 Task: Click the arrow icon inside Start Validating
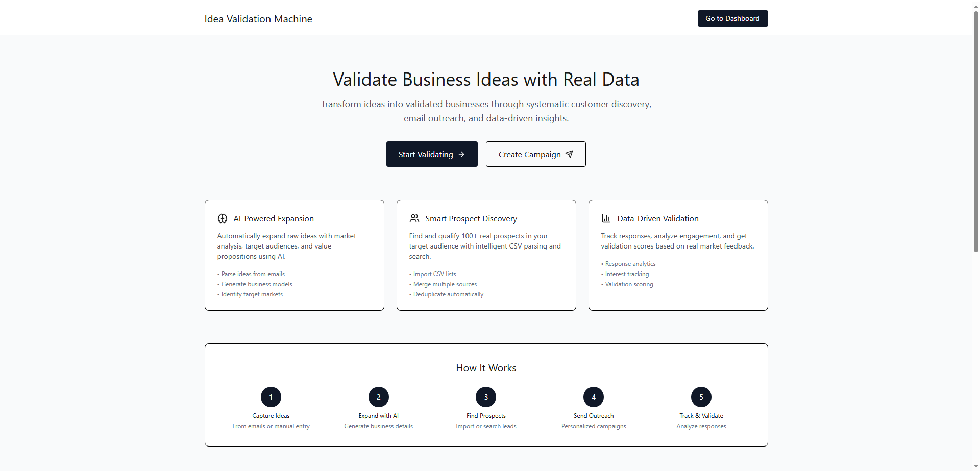461,154
